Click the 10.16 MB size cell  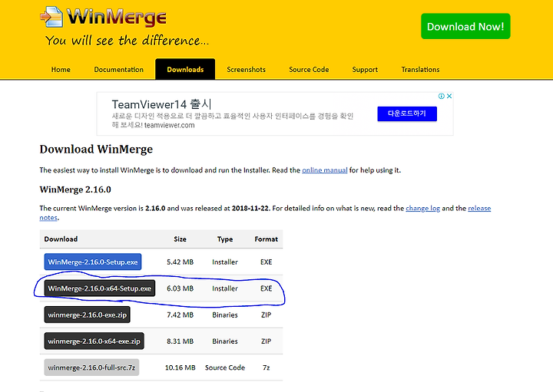coord(180,367)
